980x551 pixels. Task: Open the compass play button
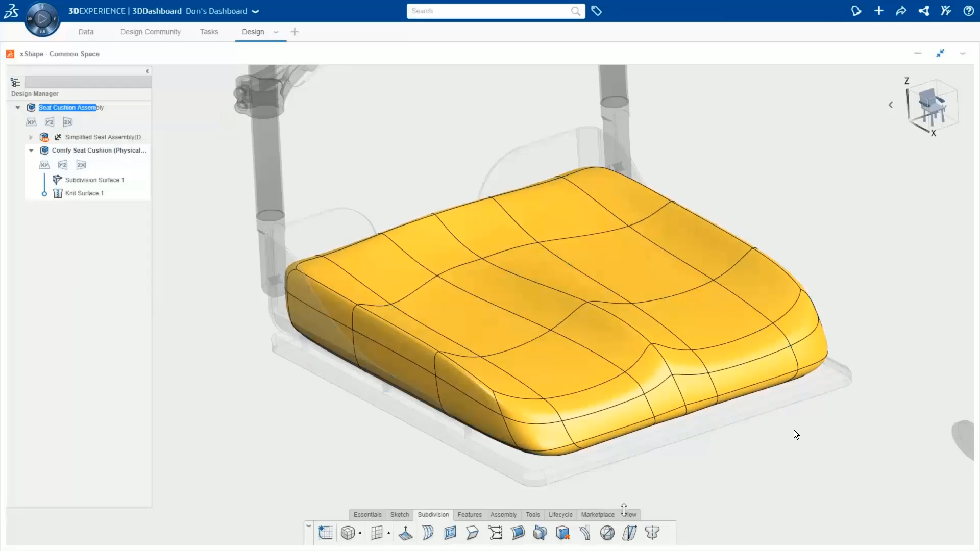42,19
